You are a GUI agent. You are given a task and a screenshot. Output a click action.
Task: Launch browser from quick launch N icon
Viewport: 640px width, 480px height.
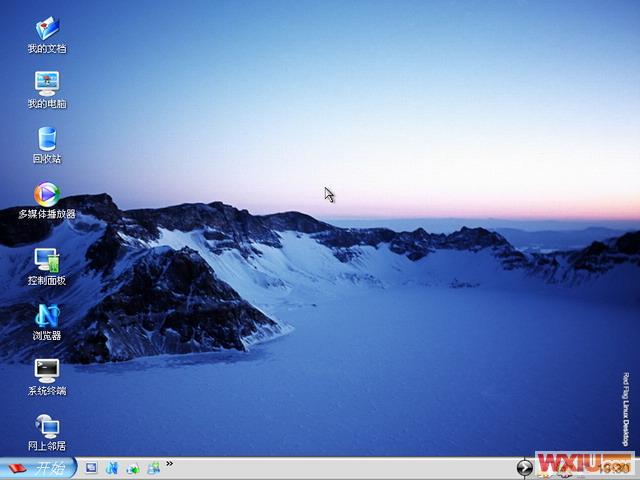click(x=112, y=468)
